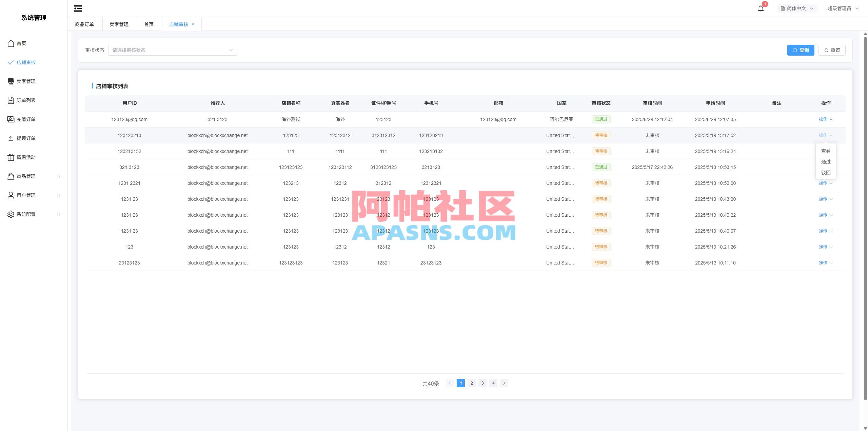
Task: Choose 通过 in the open context menu
Action: pos(826,162)
